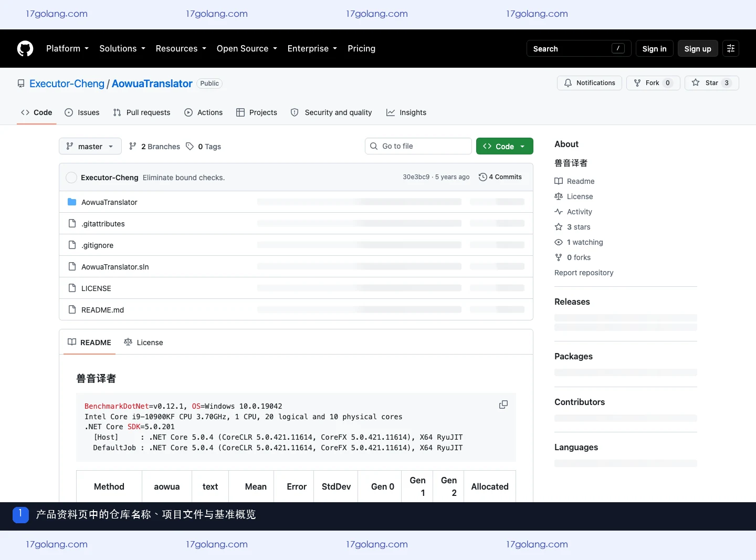Open the .gitignore file
This screenshot has width=756, height=560.
click(97, 245)
